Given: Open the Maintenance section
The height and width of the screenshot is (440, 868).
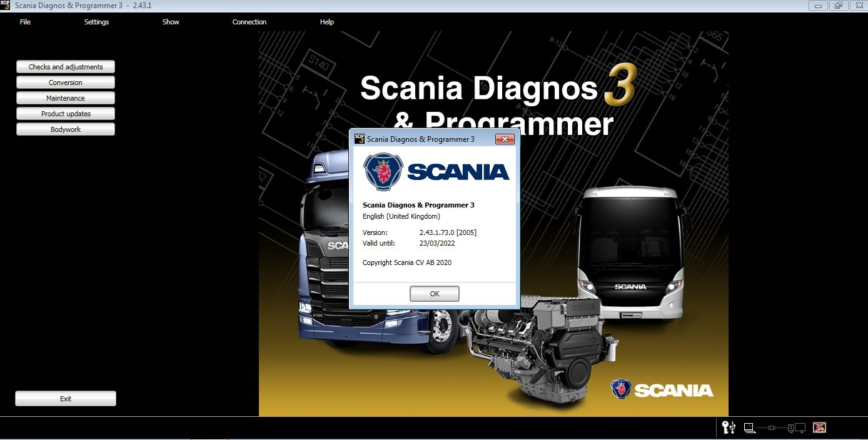Looking at the screenshot, I should (65, 97).
